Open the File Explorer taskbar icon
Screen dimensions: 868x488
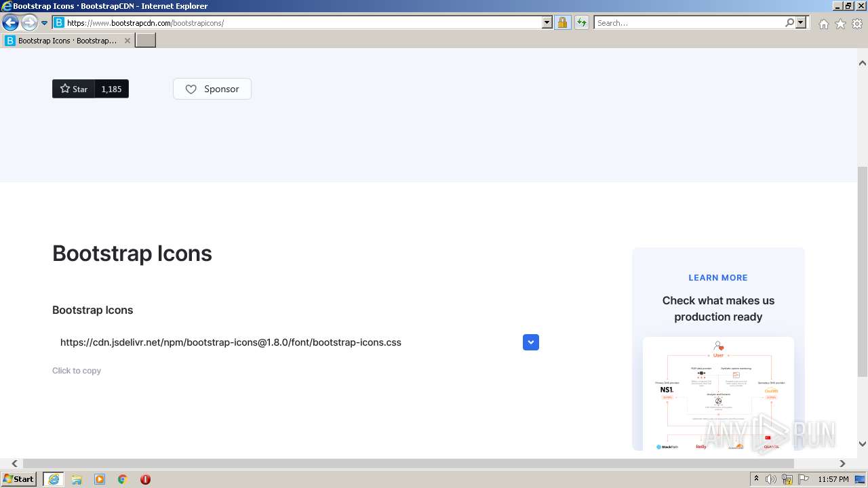(x=77, y=479)
